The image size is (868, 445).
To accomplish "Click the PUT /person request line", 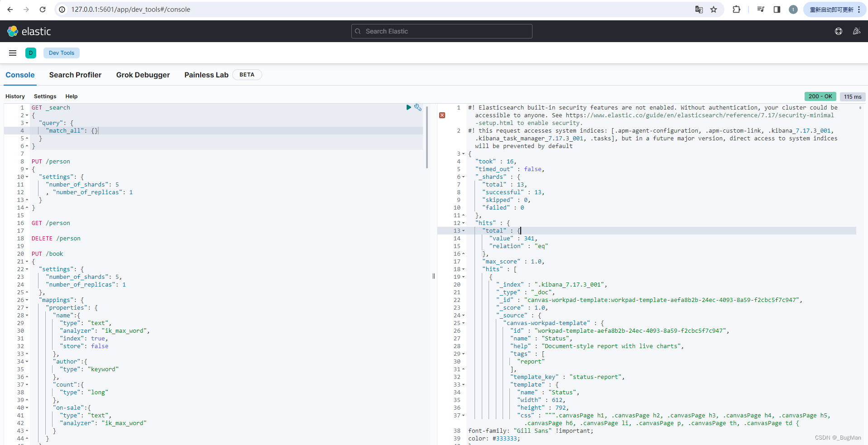I will tap(51, 162).
